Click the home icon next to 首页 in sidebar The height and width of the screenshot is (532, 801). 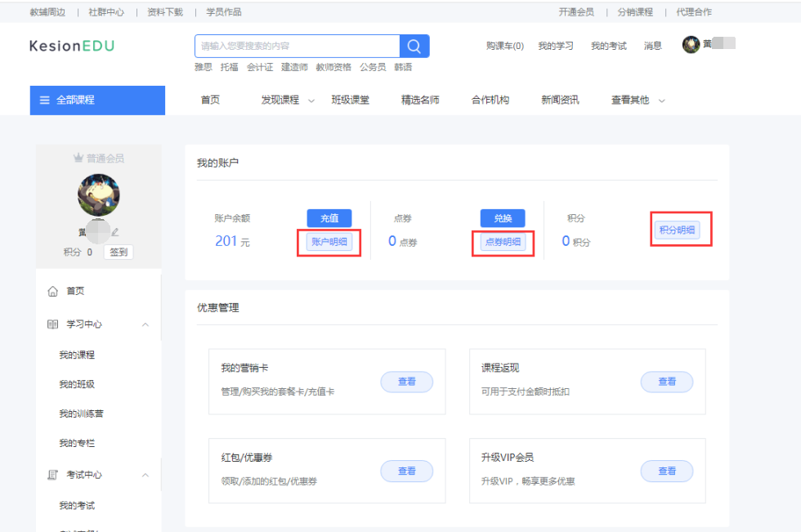pyautogui.click(x=53, y=291)
